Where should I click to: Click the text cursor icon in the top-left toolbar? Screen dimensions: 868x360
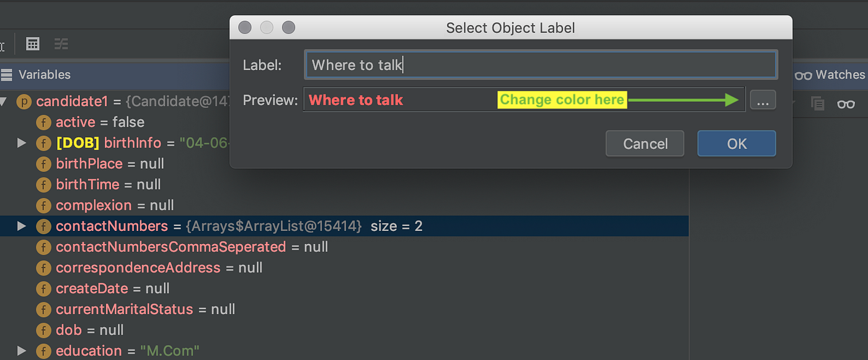pos(3,43)
